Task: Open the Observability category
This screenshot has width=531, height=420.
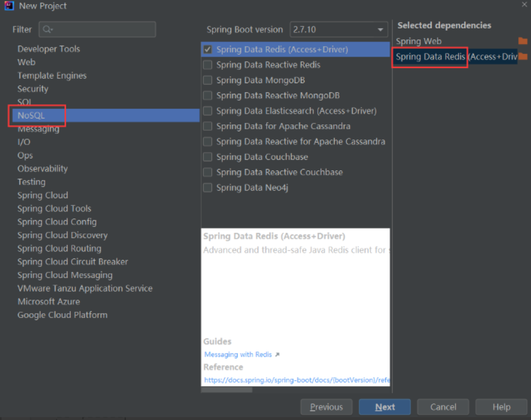Action: click(x=42, y=168)
